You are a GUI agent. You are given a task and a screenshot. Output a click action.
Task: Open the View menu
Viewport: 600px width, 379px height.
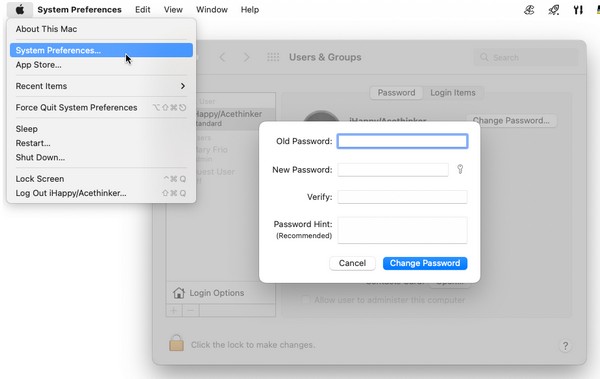point(173,10)
